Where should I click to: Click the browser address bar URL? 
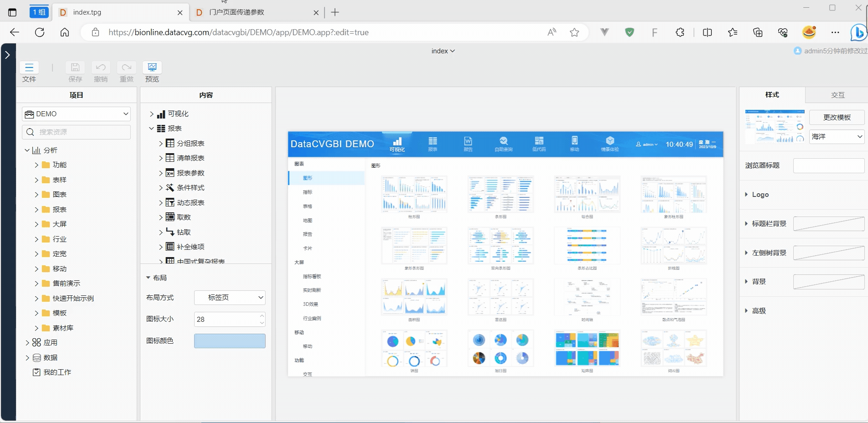238,32
